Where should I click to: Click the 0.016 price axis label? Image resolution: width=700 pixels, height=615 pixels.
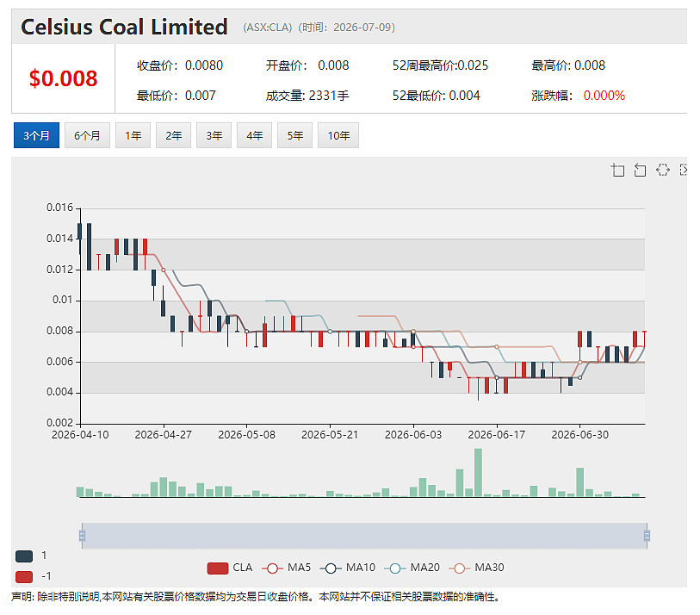click(x=59, y=208)
